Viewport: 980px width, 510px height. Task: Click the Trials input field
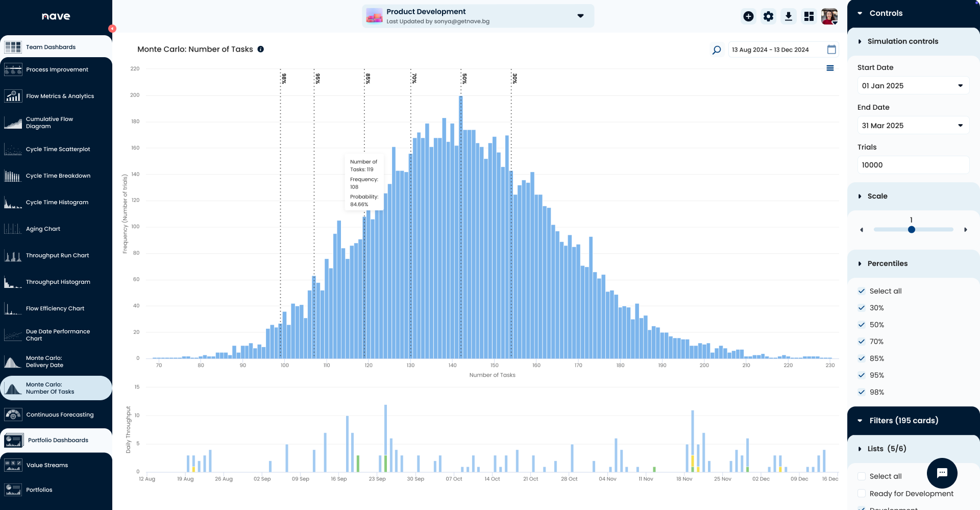pyautogui.click(x=913, y=165)
